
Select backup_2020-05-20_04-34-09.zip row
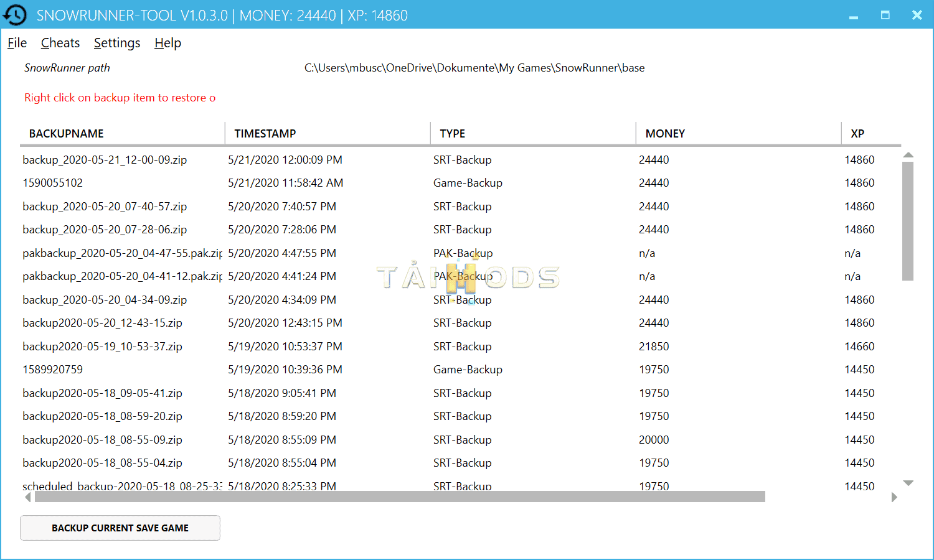pyautogui.click(x=461, y=300)
